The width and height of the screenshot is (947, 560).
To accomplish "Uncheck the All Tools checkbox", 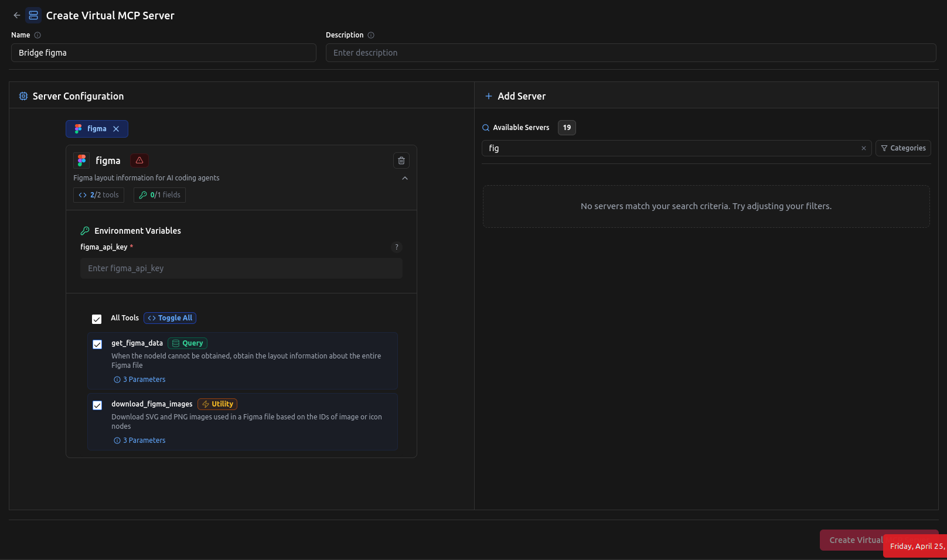I will coord(97,319).
